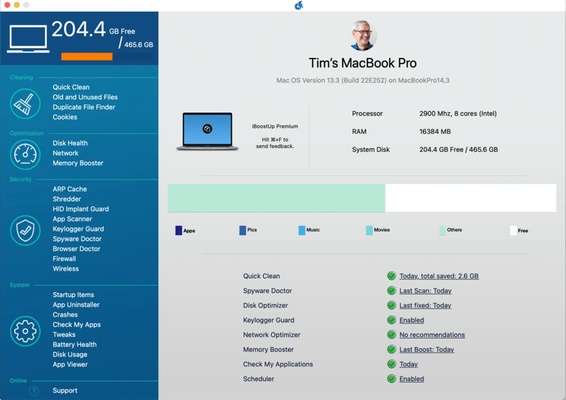566x400 pixels.
Task: Click the System gear icon
Action: point(25,331)
